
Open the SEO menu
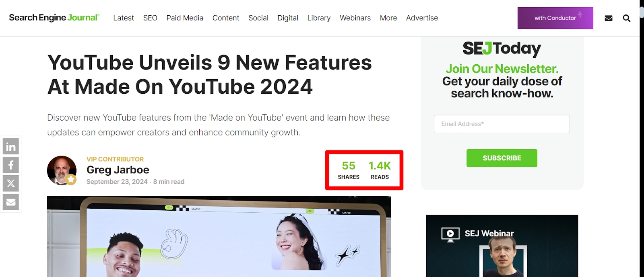click(x=150, y=18)
